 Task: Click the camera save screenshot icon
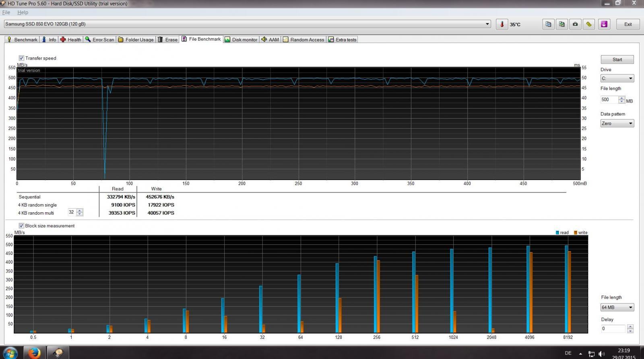(576, 24)
